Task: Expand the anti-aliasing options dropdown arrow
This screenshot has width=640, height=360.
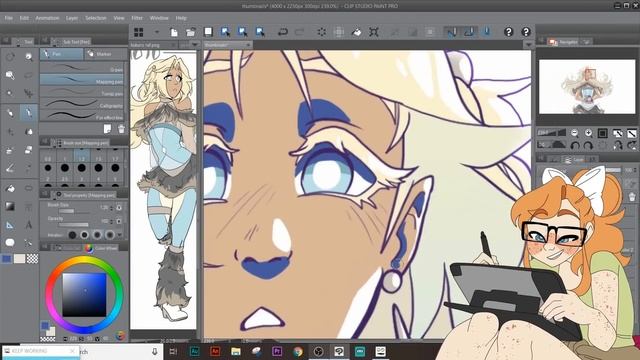Action: point(120,235)
